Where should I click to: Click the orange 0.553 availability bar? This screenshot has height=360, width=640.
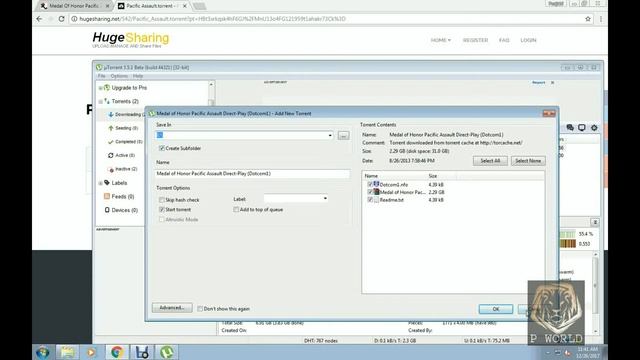567,244
